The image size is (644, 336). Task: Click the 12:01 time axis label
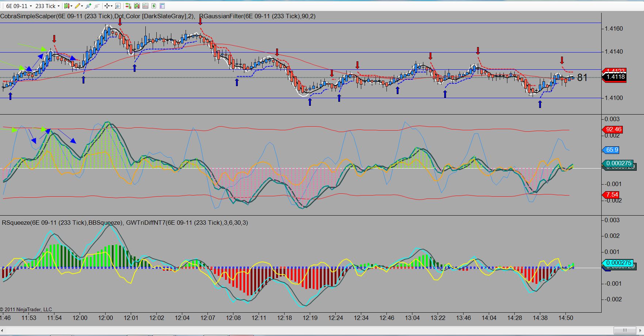tap(131, 318)
